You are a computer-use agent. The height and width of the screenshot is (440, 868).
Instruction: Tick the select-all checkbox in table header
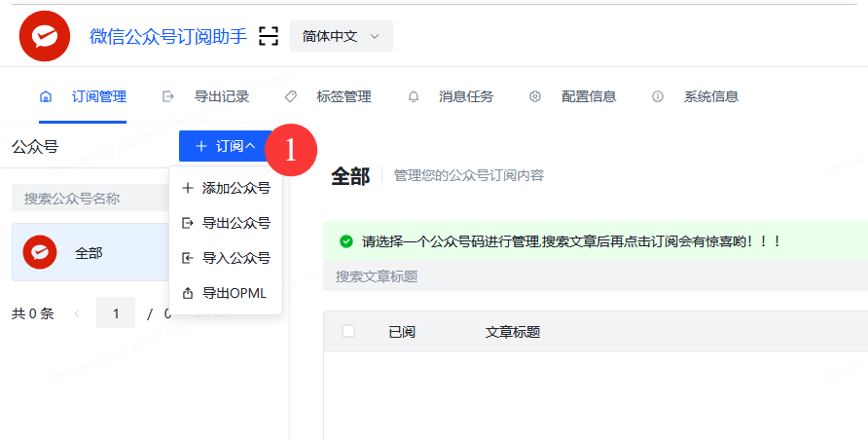click(348, 332)
